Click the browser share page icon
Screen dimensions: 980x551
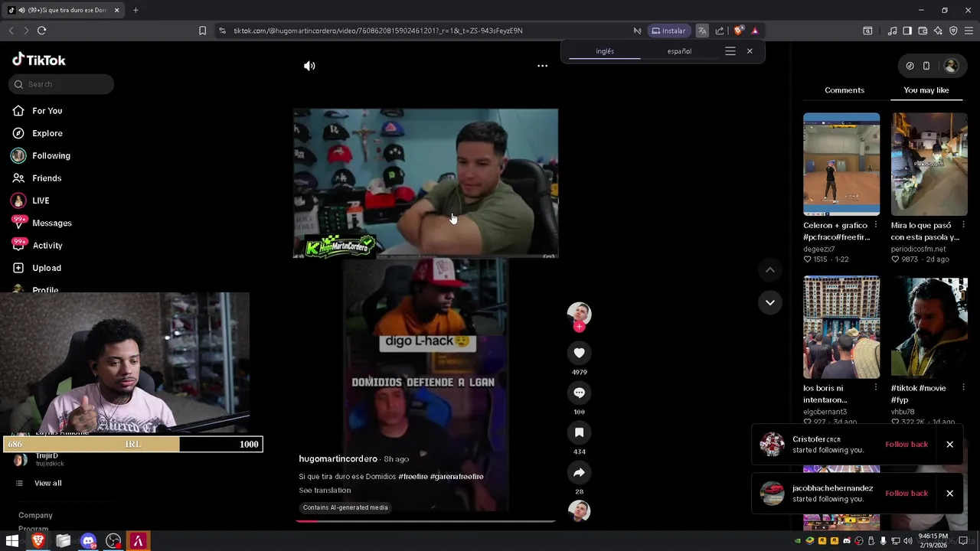pos(720,31)
